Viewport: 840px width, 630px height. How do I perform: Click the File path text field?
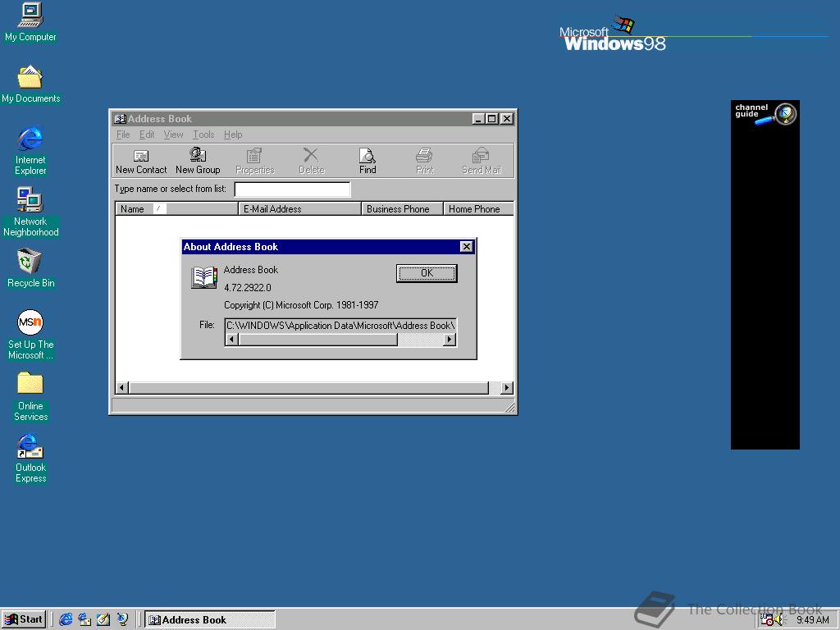click(x=340, y=325)
